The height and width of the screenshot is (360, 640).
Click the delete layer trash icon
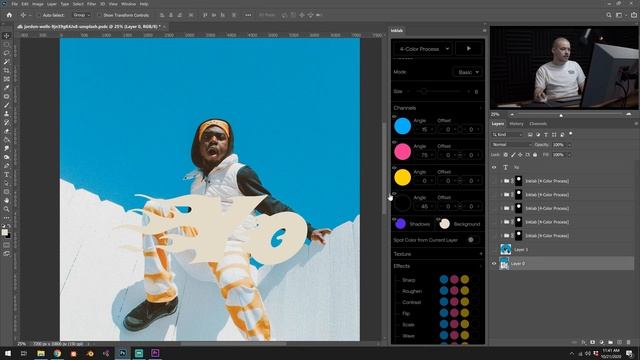[x=628, y=342]
